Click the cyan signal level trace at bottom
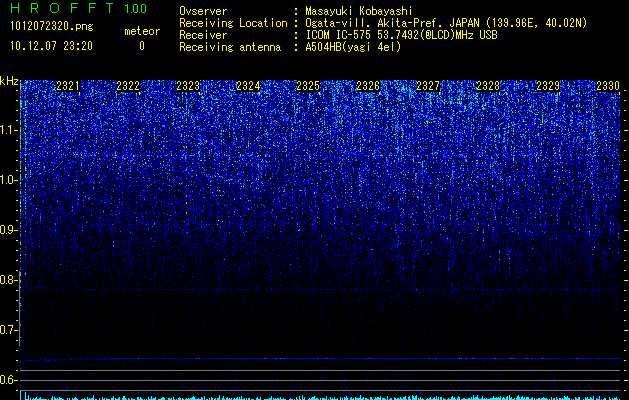629x400 pixels. [321, 397]
